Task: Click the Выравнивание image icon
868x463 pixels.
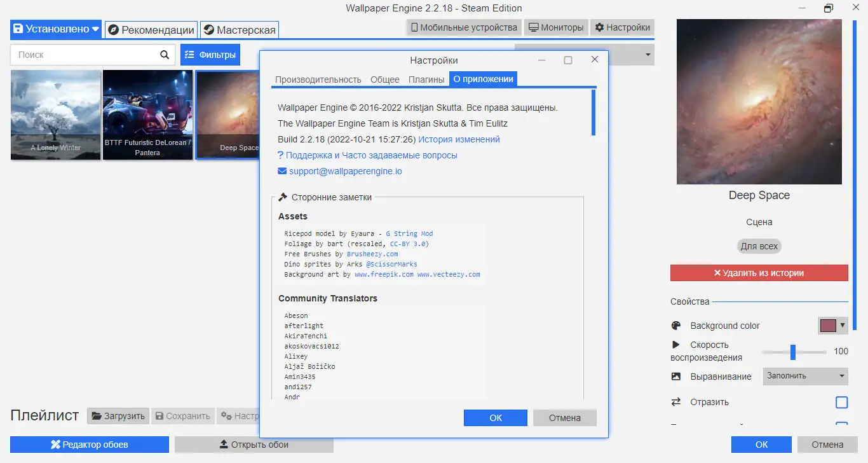Action: point(676,377)
